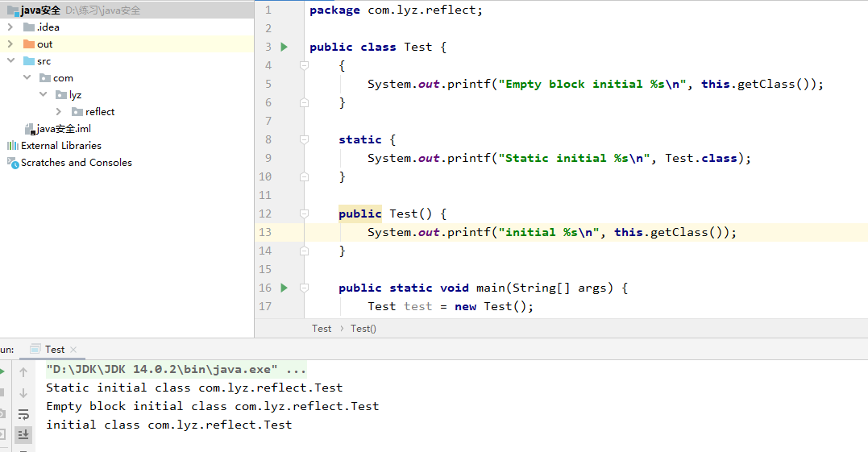This screenshot has width=868, height=452.
Task: Select the src source folder icon
Action: 29,61
